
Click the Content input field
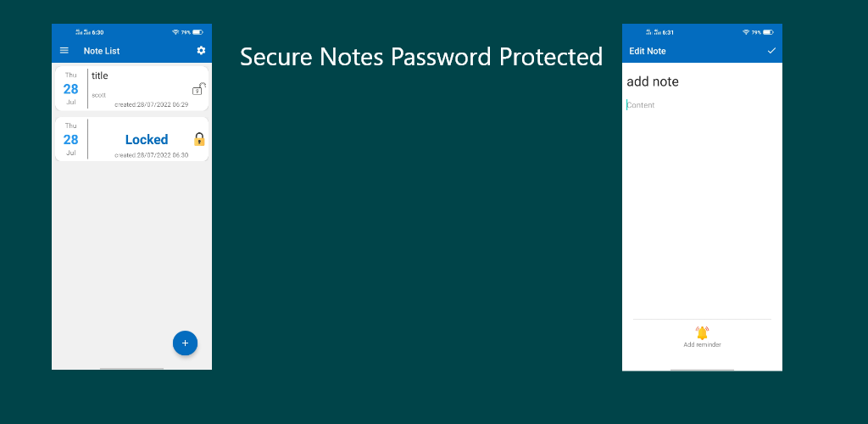702,105
